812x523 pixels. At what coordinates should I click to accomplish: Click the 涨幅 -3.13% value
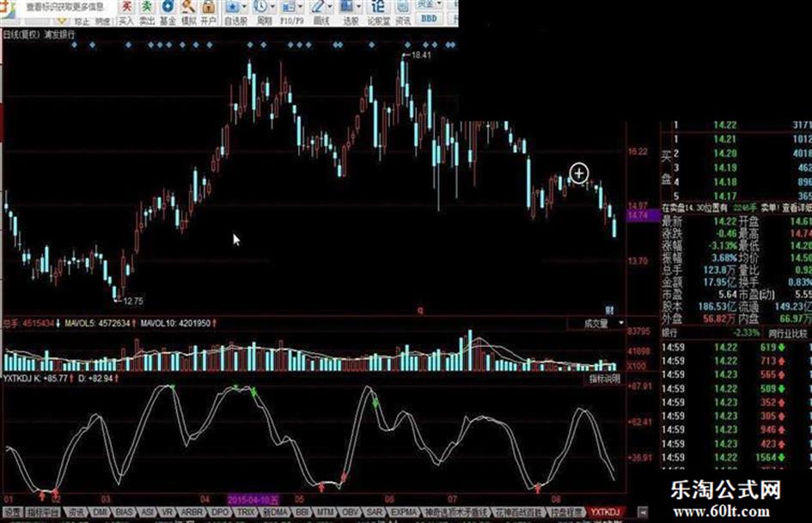click(x=723, y=246)
